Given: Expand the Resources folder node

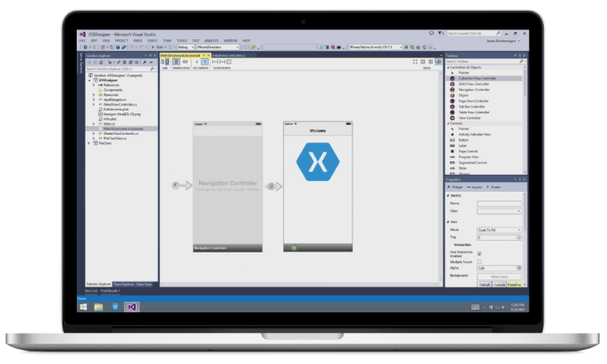Looking at the screenshot, I should coord(94,95).
